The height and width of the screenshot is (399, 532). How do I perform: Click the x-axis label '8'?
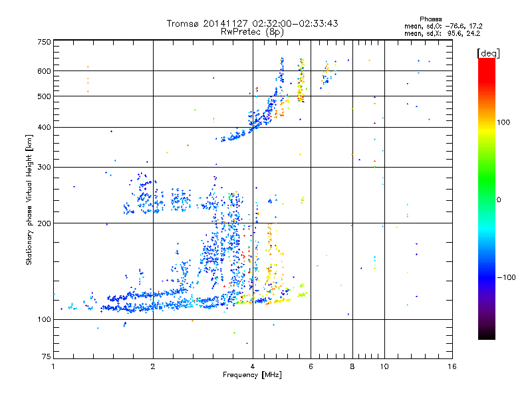click(x=352, y=366)
